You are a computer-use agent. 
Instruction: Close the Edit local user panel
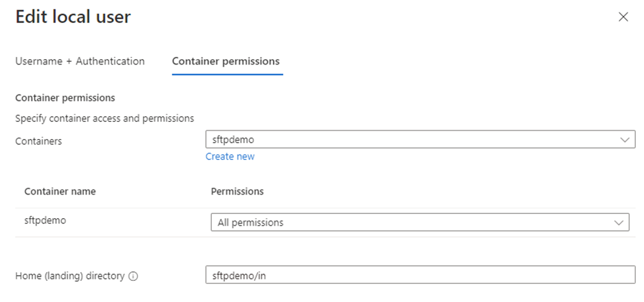pyautogui.click(x=623, y=17)
